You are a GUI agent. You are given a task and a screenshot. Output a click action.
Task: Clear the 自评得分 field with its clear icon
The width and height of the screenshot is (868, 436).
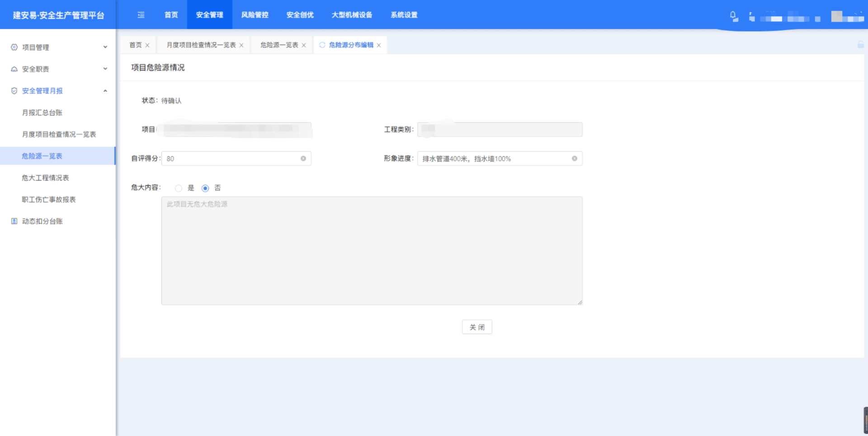303,158
